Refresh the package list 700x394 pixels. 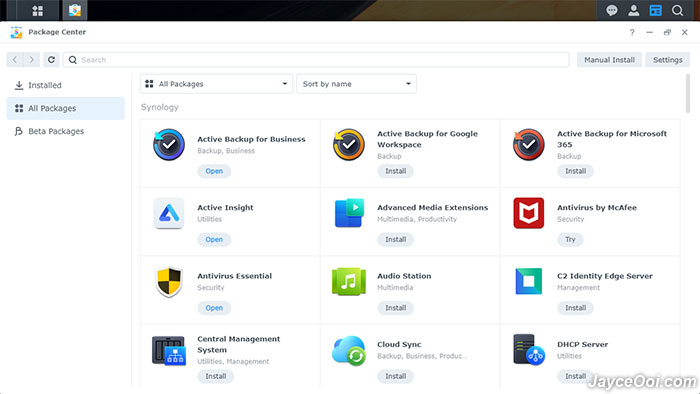coord(51,59)
